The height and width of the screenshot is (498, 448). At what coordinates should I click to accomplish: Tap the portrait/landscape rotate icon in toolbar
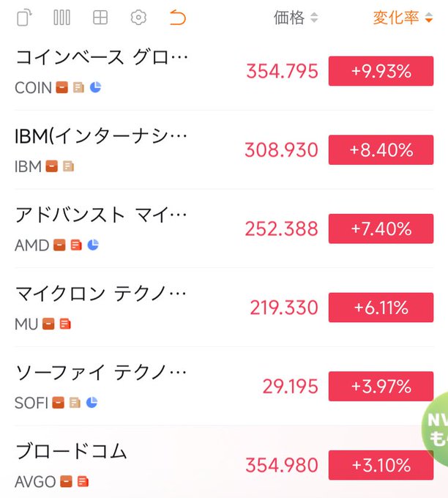point(25,18)
